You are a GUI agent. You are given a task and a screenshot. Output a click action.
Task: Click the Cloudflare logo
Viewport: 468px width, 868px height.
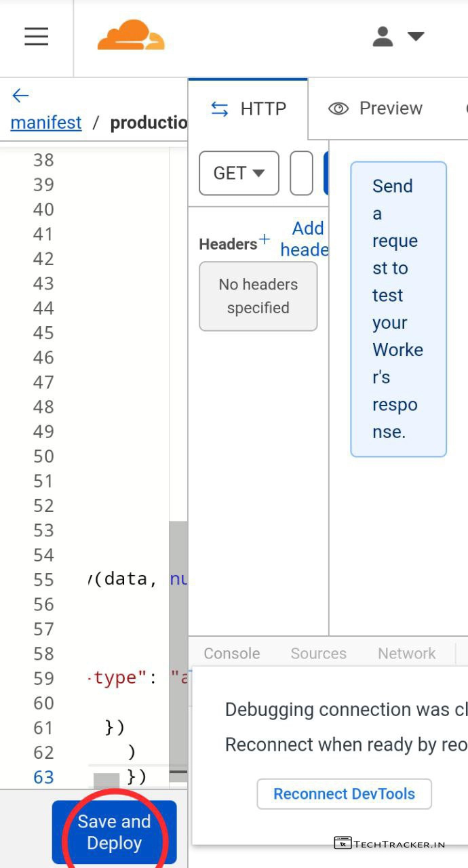click(x=131, y=36)
